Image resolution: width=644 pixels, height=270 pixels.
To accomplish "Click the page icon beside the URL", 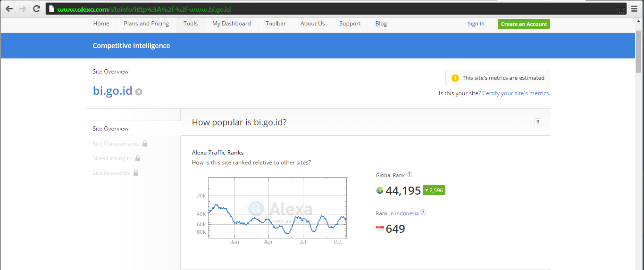I will coord(52,9).
